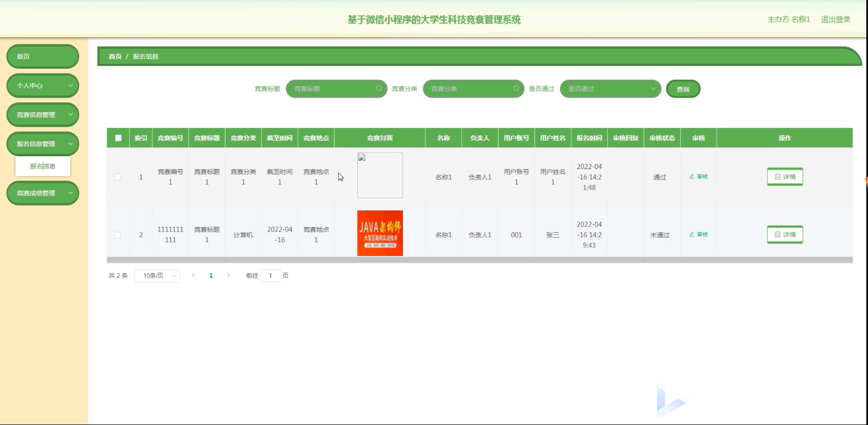Focus the 竞赛标题 search input
The width and height of the screenshot is (868, 425).
click(336, 89)
